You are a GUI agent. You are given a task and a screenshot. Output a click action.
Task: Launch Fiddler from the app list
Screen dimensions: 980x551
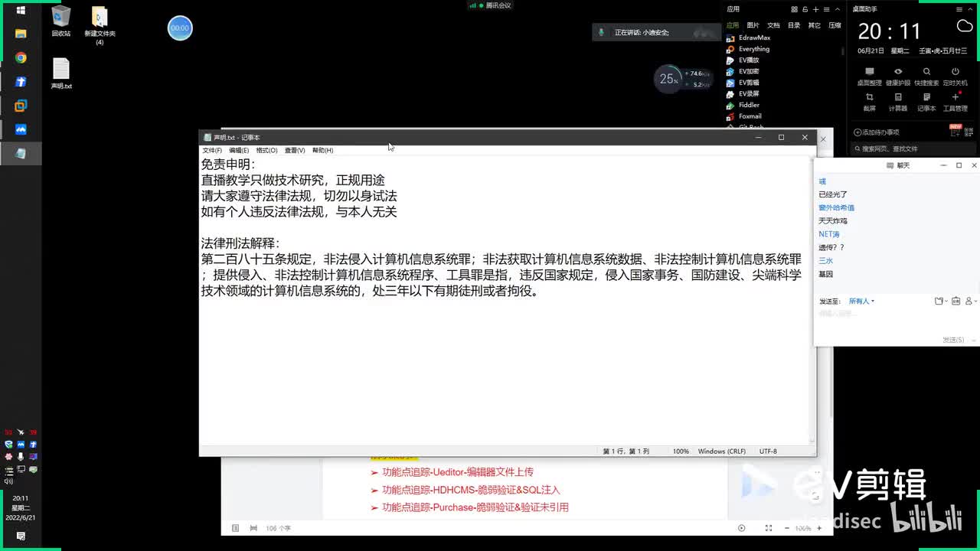pos(743,105)
